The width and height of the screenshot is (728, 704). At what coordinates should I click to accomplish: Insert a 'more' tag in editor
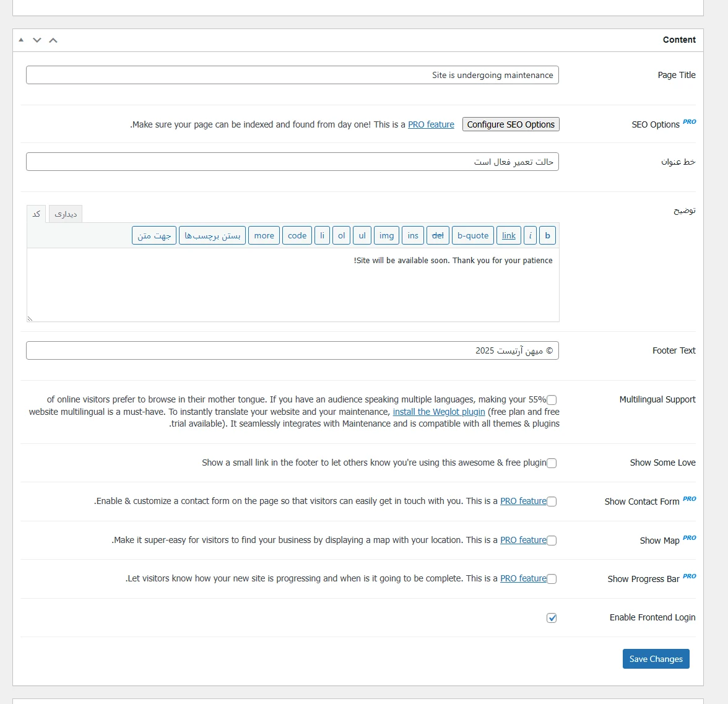[x=264, y=235]
